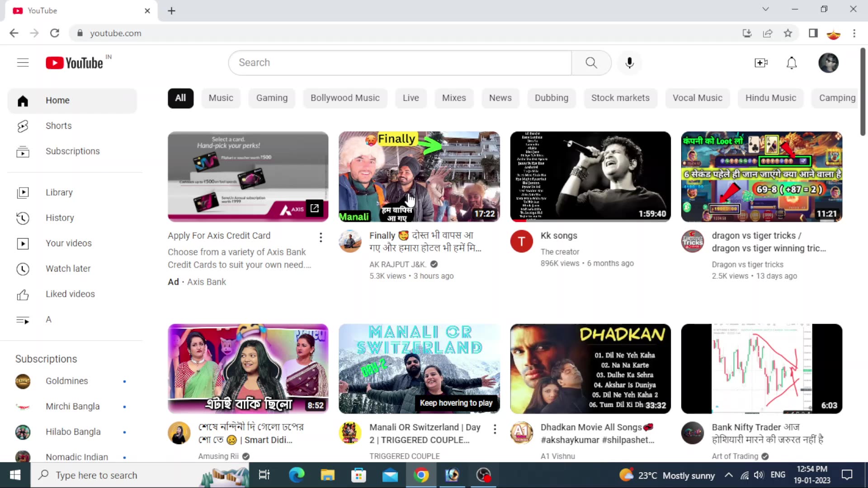The width and height of the screenshot is (868, 488).
Task: Toggle the Chrome side panel icon
Action: 813,33
